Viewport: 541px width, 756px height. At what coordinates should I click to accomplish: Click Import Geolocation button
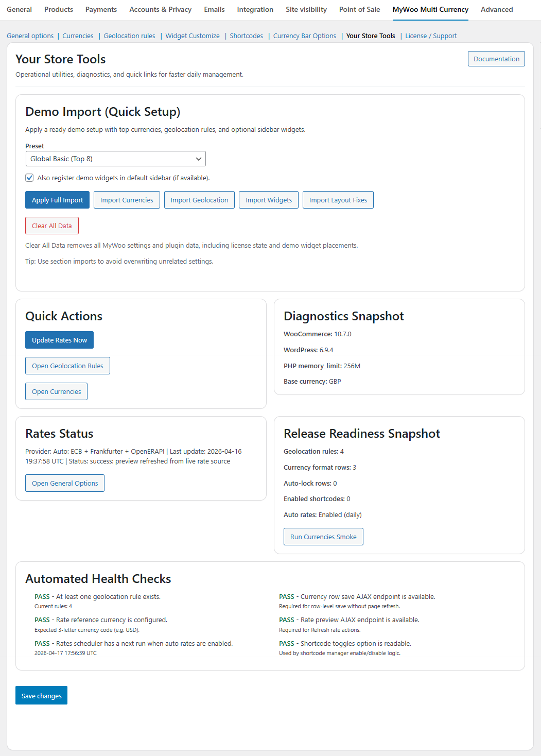[199, 200]
